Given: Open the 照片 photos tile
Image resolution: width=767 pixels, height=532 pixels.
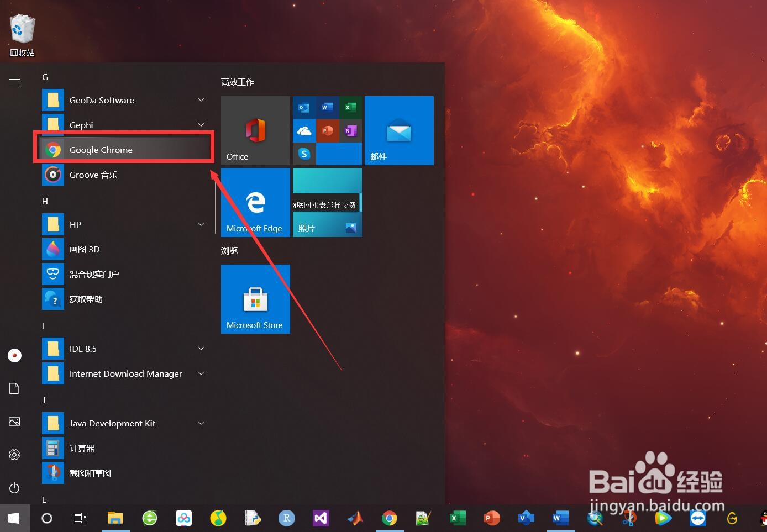Looking at the screenshot, I should pos(327,202).
